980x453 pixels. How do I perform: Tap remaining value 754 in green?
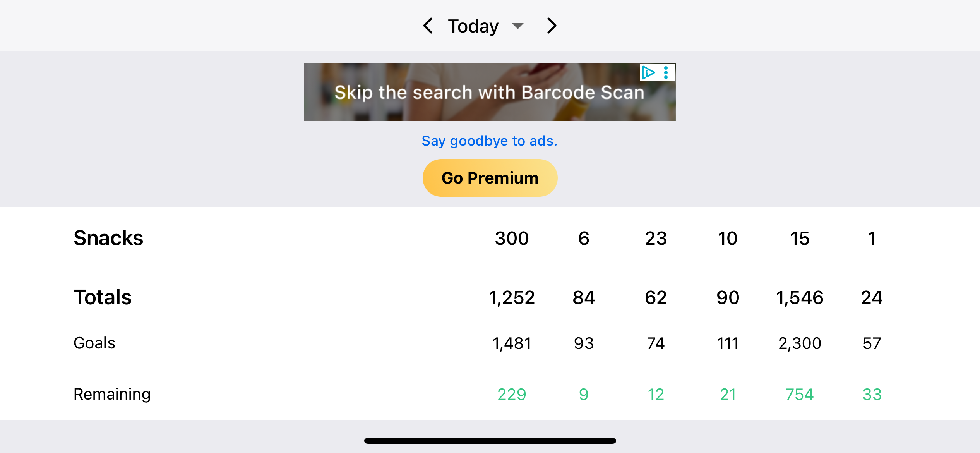click(x=800, y=395)
